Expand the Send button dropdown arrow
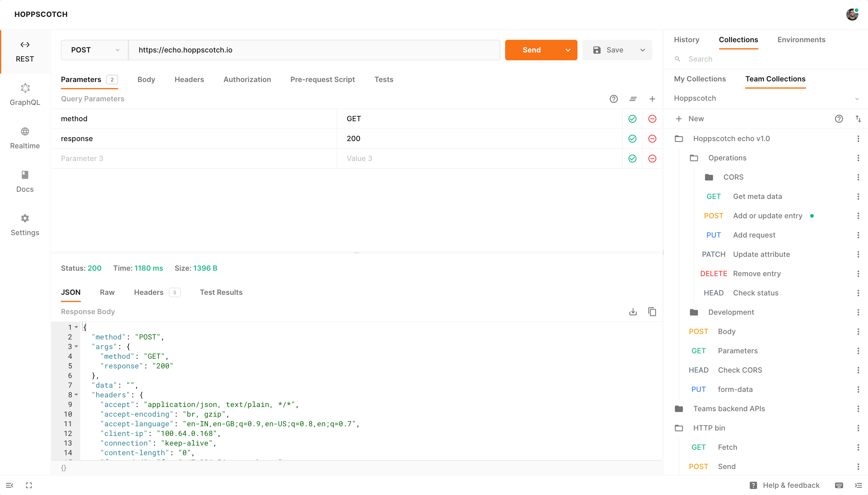The width and height of the screenshot is (868, 495). pos(568,50)
